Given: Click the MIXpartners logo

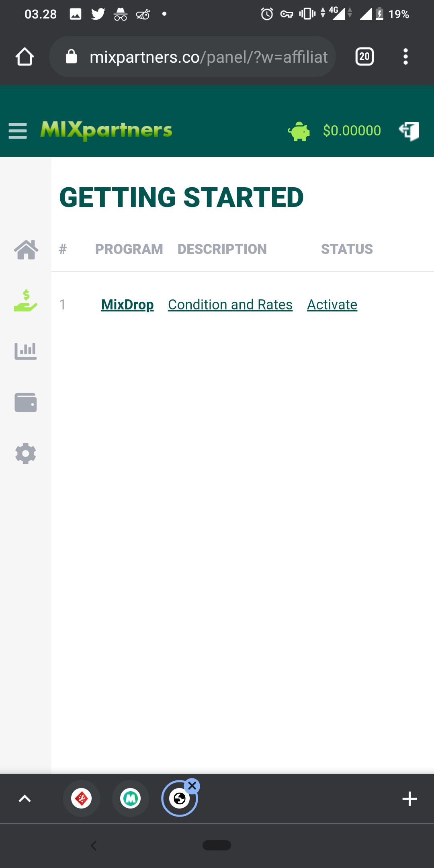Looking at the screenshot, I should click(x=106, y=130).
